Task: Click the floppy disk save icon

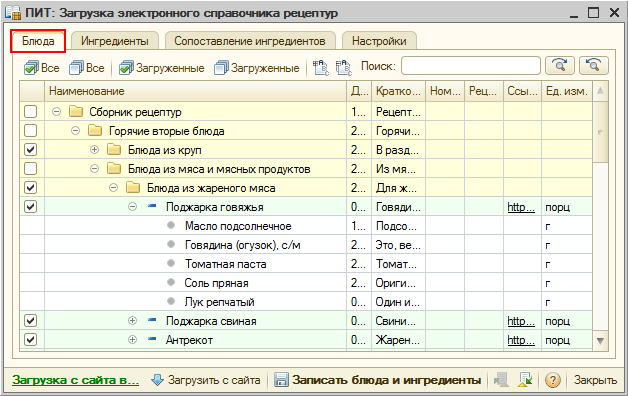Action: tap(281, 380)
